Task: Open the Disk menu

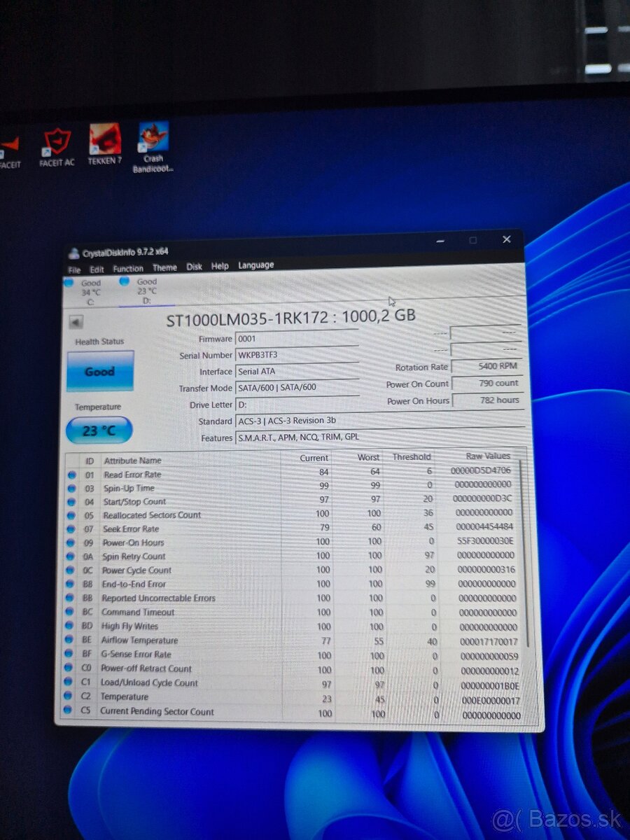Action: pos(194,266)
